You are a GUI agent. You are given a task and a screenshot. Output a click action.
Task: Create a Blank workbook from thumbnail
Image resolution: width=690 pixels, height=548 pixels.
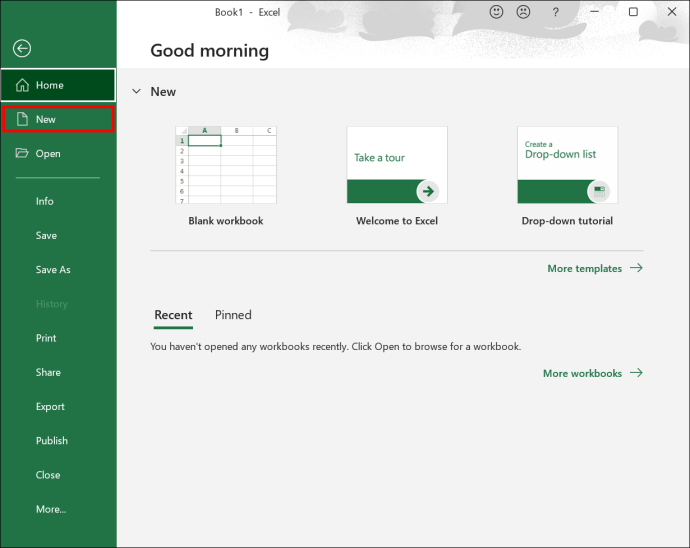click(x=226, y=165)
